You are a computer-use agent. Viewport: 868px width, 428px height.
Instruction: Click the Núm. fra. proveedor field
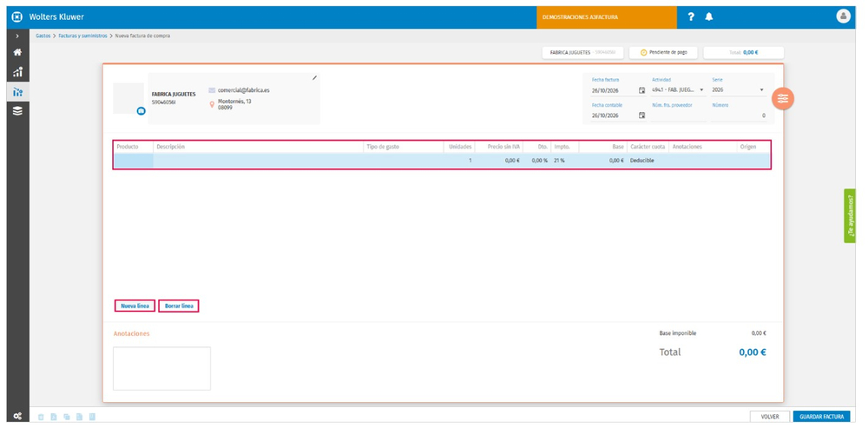coord(678,115)
